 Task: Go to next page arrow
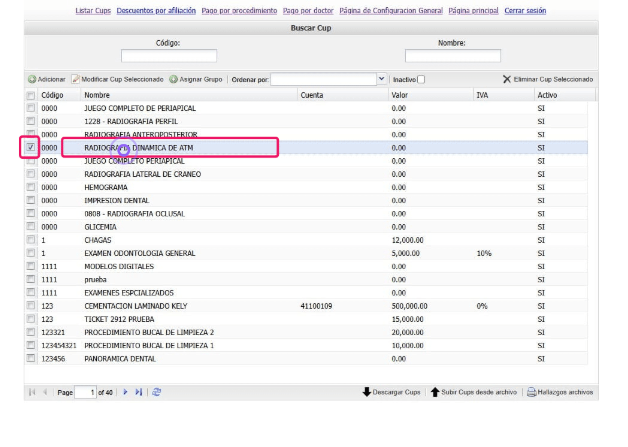[x=125, y=392]
